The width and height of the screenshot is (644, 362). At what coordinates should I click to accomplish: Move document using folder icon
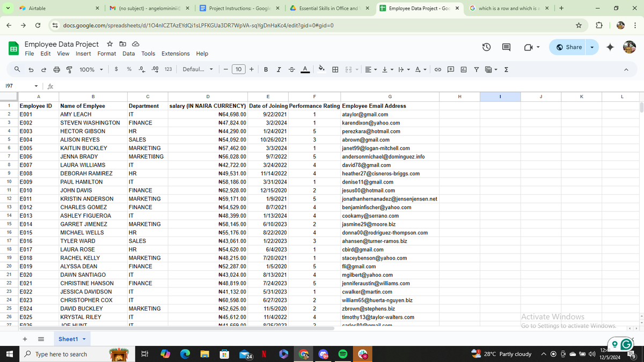click(x=122, y=44)
